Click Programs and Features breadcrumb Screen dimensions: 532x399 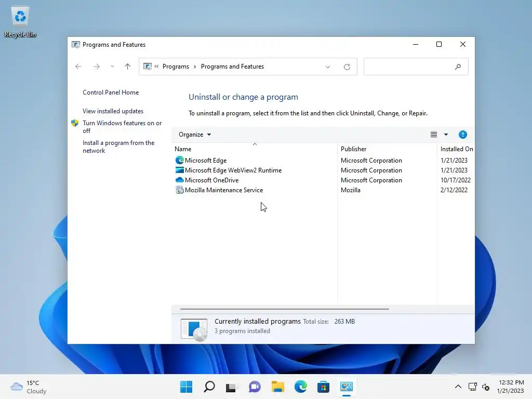232,66
